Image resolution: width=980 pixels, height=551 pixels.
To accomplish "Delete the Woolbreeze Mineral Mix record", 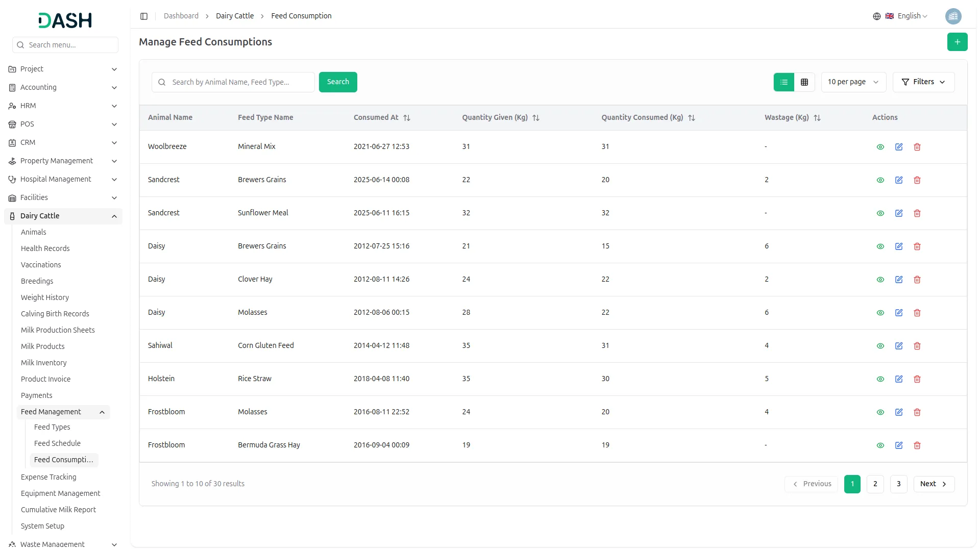I will (917, 147).
